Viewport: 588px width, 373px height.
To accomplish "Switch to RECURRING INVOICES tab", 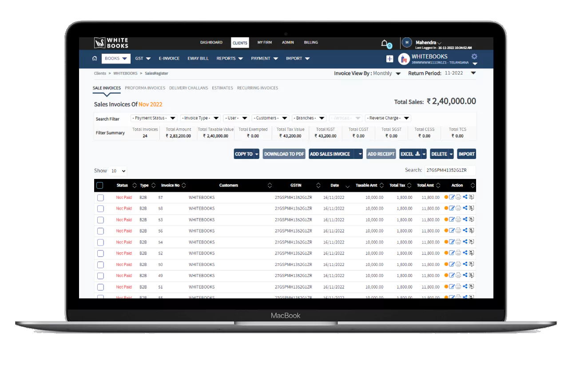I will 258,88.
